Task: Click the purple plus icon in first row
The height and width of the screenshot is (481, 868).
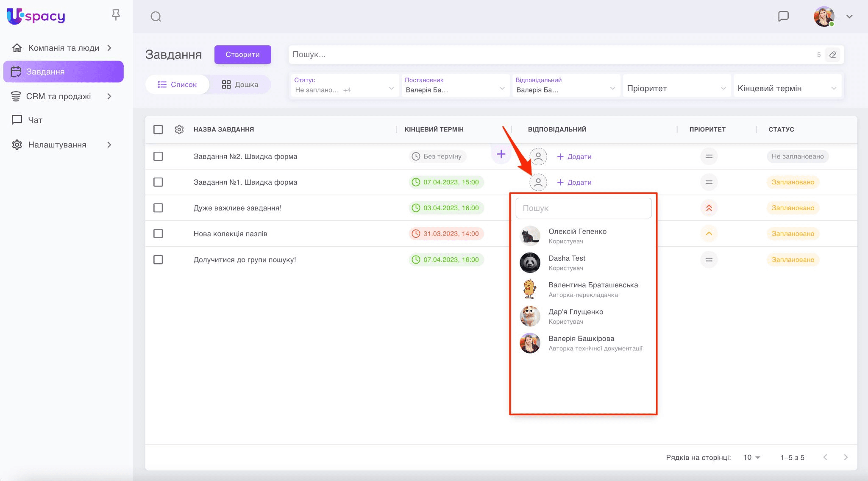Action: click(501, 154)
